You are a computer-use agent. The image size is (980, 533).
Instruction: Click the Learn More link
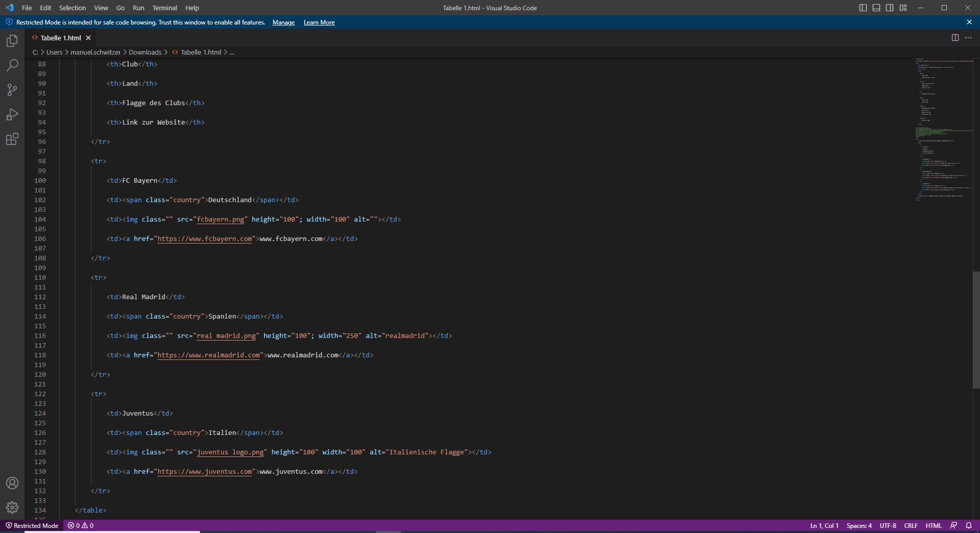[319, 22]
